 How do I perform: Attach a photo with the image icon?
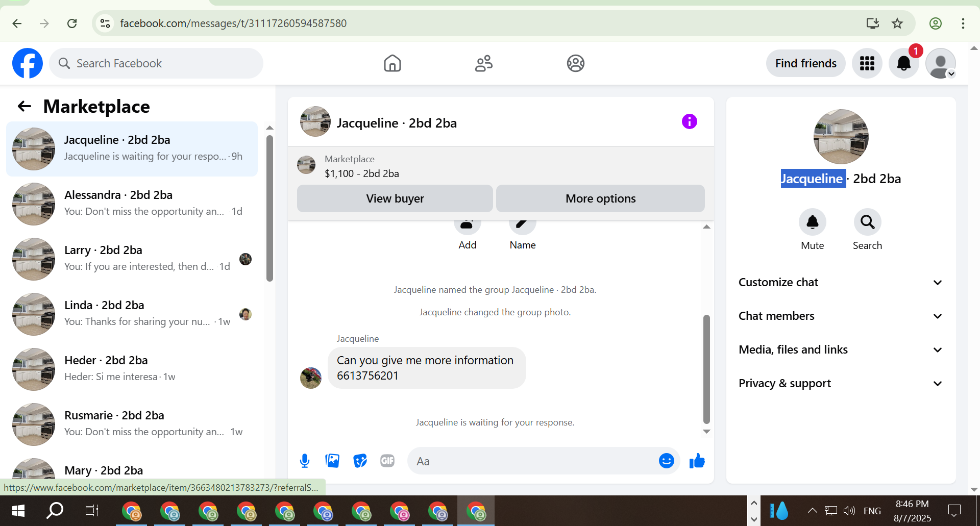click(x=332, y=461)
